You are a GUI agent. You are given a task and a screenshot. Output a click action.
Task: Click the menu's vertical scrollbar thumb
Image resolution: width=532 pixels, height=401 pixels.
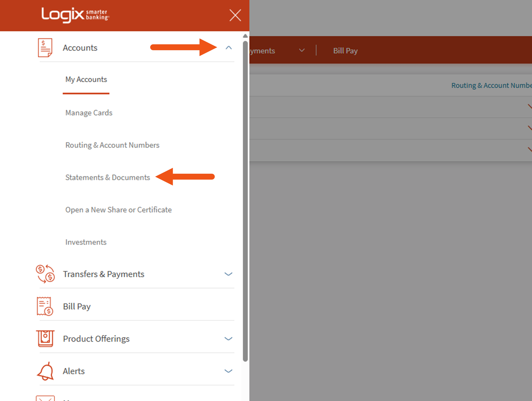pyautogui.click(x=245, y=201)
